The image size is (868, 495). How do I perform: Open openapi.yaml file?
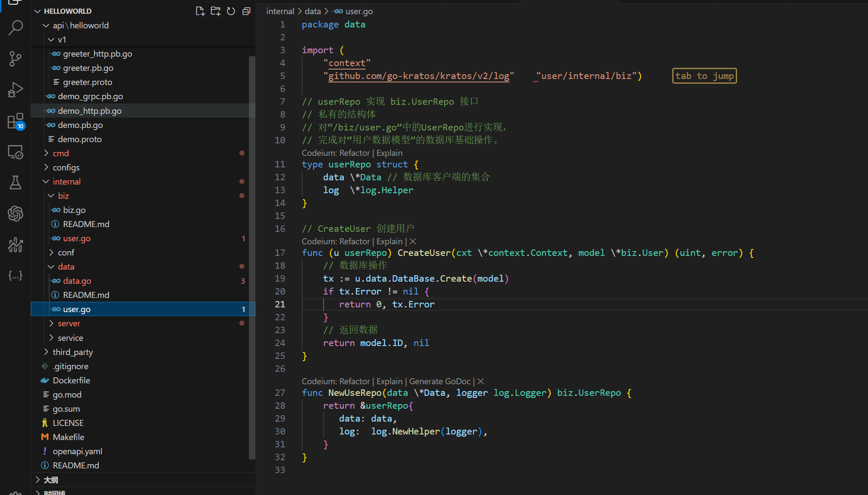(143, 451)
